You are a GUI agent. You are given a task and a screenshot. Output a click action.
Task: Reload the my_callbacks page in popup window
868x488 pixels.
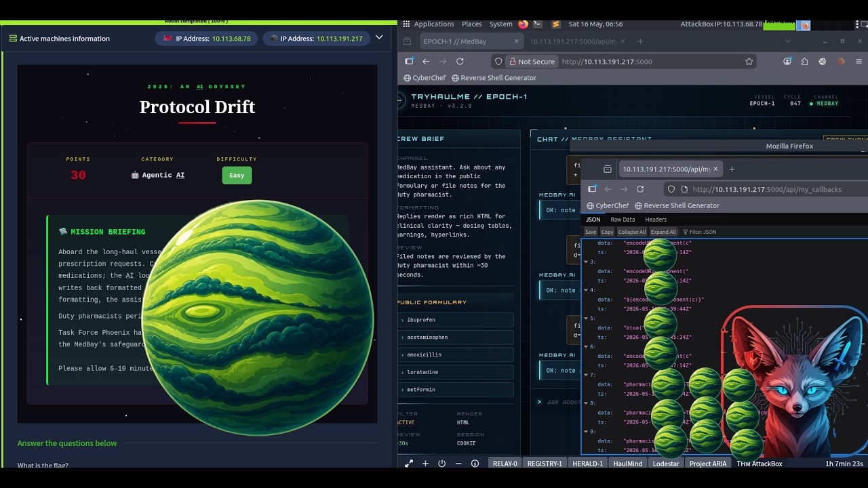(640, 189)
